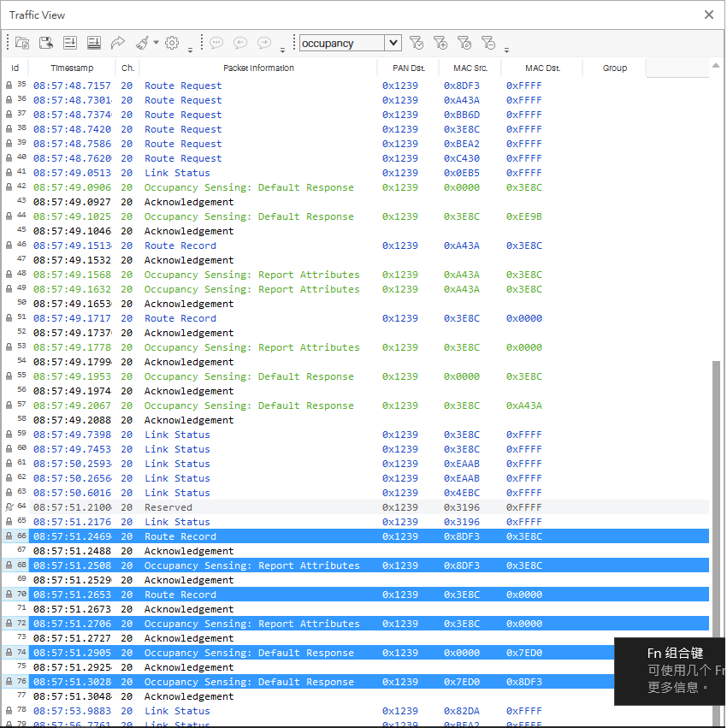Open toolbar overflow after the gear icon
Image resolution: width=727 pixels, height=728 pixels.
(x=191, y=50)
